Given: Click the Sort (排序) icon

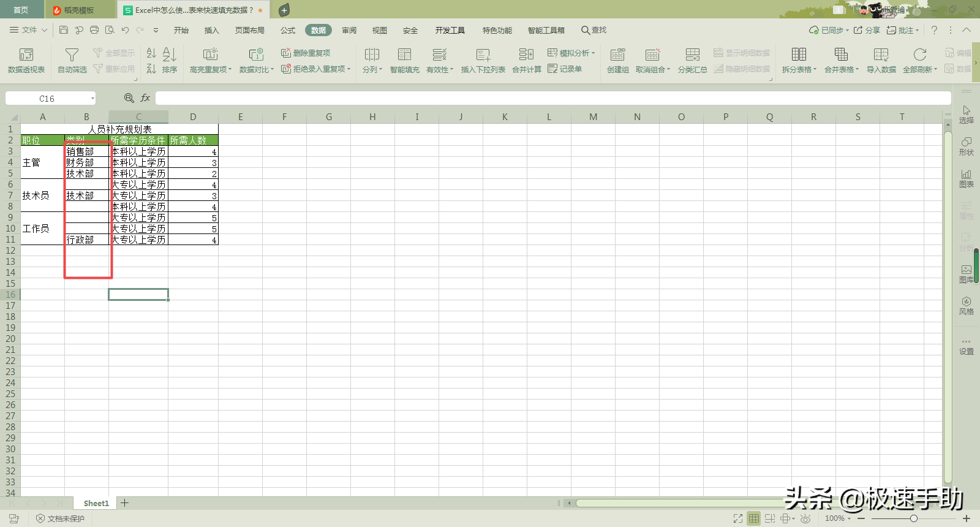Looking at the screenshot, I should pyautogui.click(x=170, y=61).
